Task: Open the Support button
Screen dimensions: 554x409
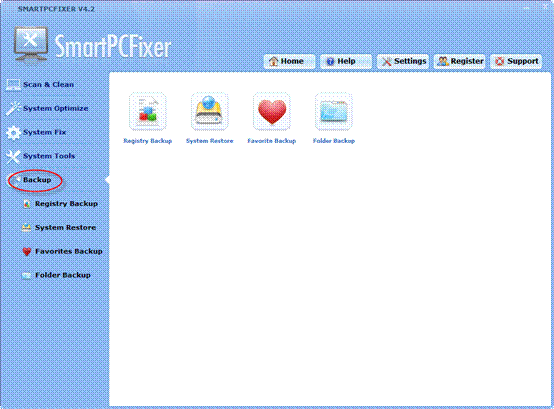Action: pos(516,61)
